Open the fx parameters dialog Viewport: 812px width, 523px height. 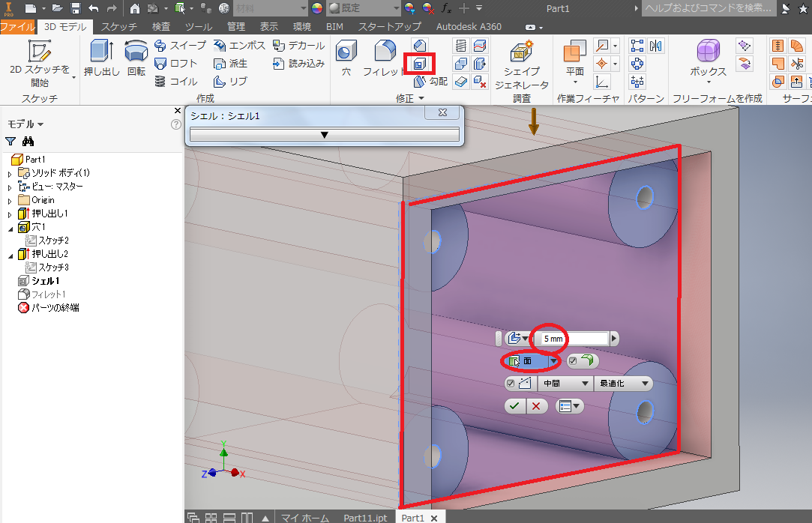pyautogui.click(x=446, y=7)
